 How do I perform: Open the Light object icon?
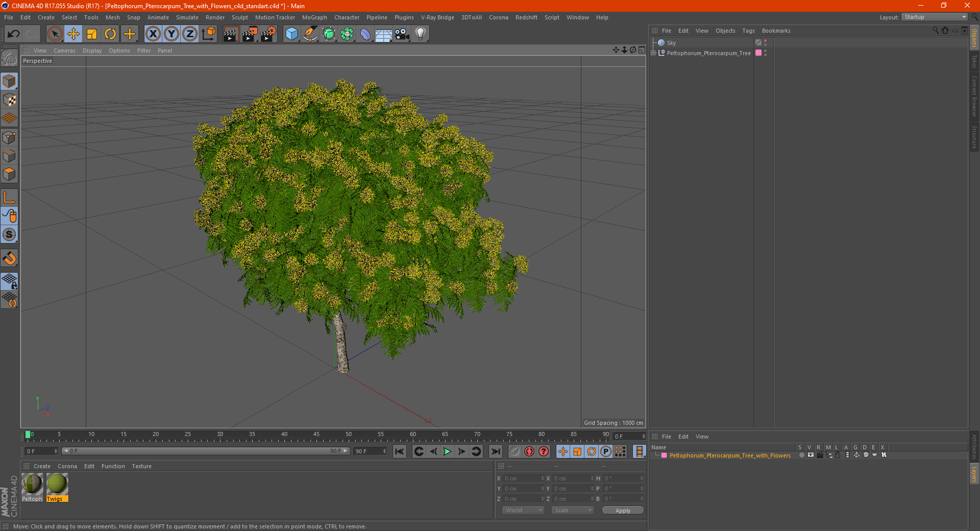pyautogui.click(x=420, y=34)
